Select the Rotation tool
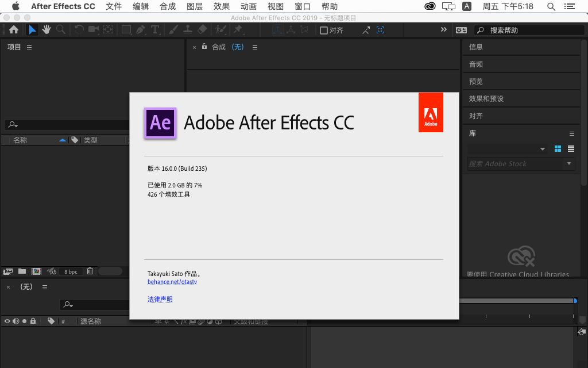This screenshot has height=368, width=588. coord(79,30)
